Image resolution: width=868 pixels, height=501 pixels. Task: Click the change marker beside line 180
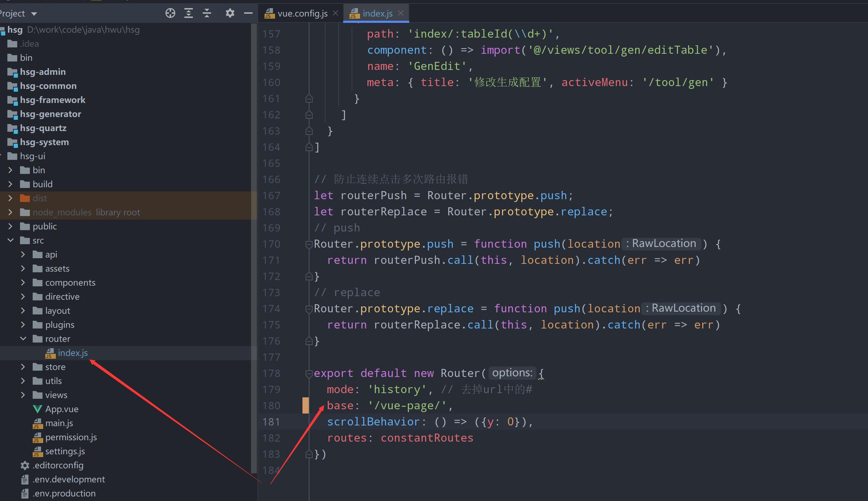pyautogui.click(x=306, y=405)
